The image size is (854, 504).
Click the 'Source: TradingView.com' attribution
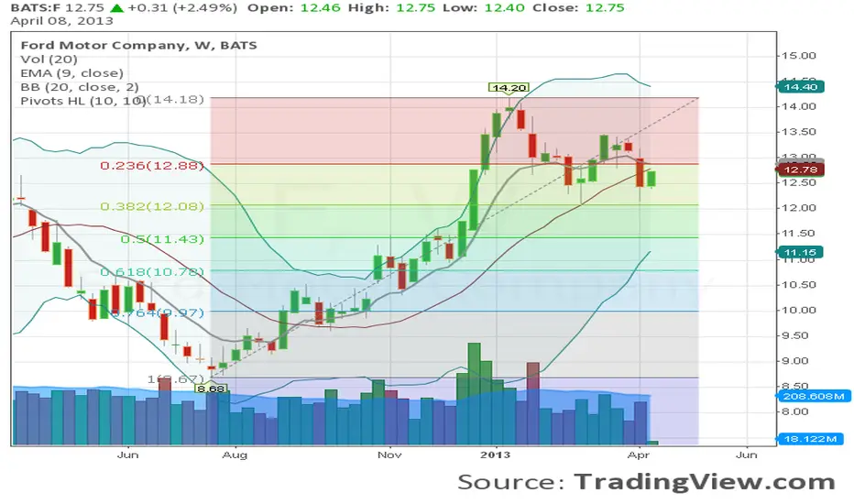tap(646, 482)
